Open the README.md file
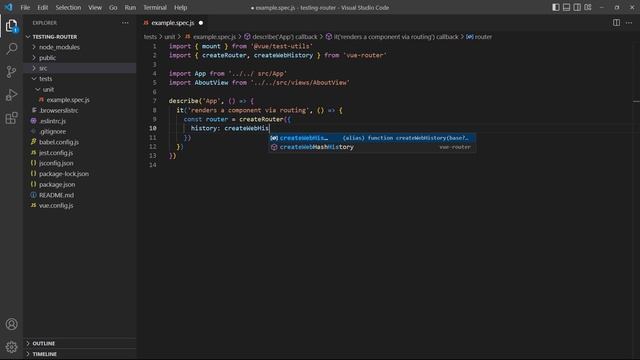This screenshot has width=640, height=360. click(x=80, y=195)
